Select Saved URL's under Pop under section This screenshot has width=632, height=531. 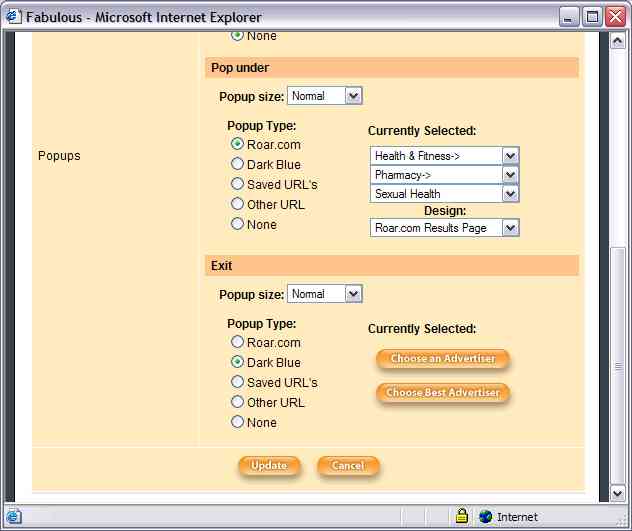[237, 183]
